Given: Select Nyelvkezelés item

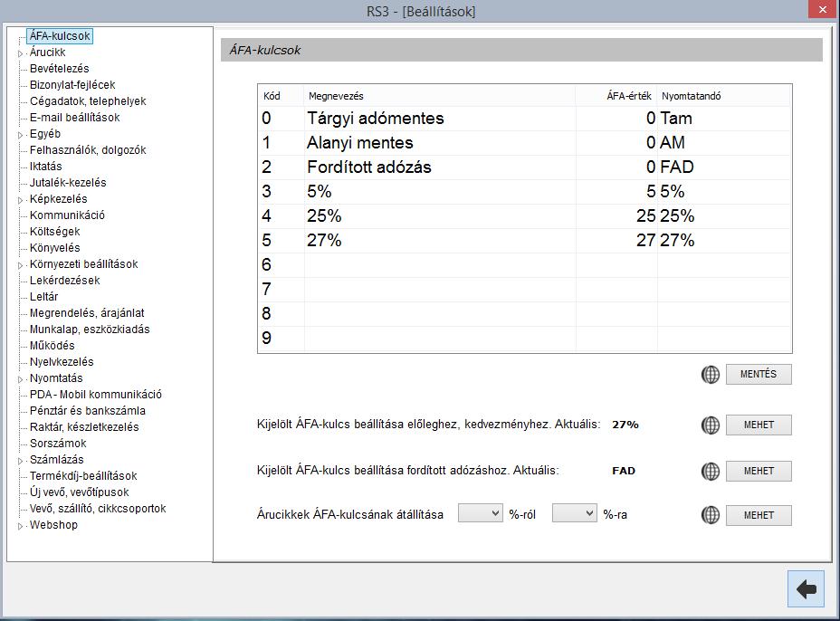Looking at the screenshot, I should (62, 362).
